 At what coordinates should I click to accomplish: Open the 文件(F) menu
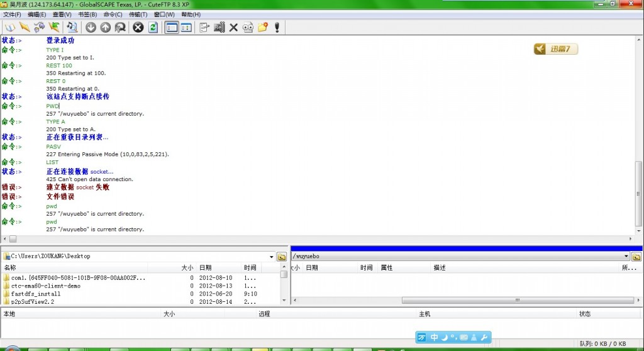[x=12, y=14]
